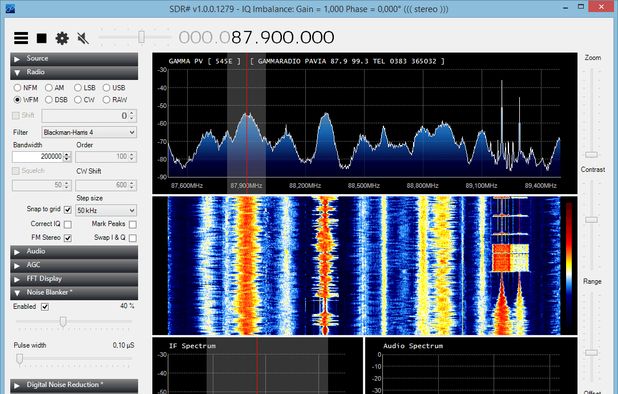The image size is (618, 394).
Task: Click the IF Spectrum panel title
Action: (x=192, y=346)
